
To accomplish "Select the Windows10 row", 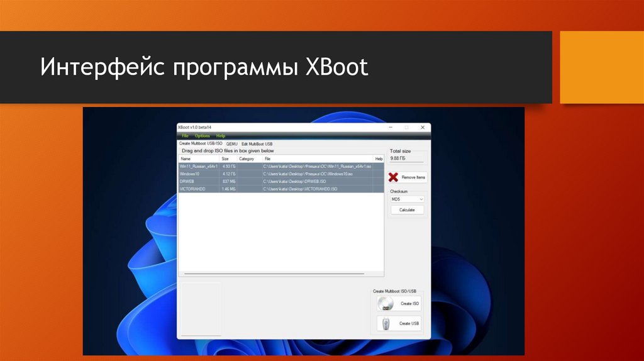I will tap(281, 174).
